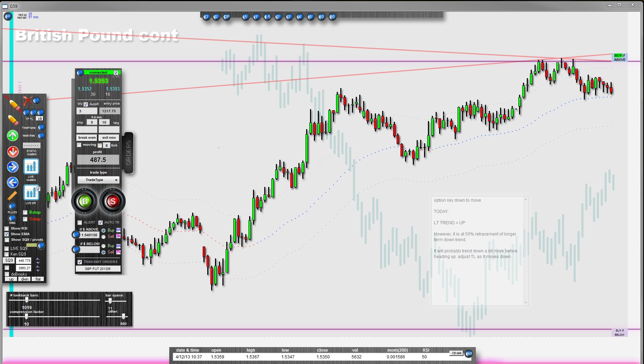Uncheck the TRANSMIT ORDERS checkbox

(80, 262)
